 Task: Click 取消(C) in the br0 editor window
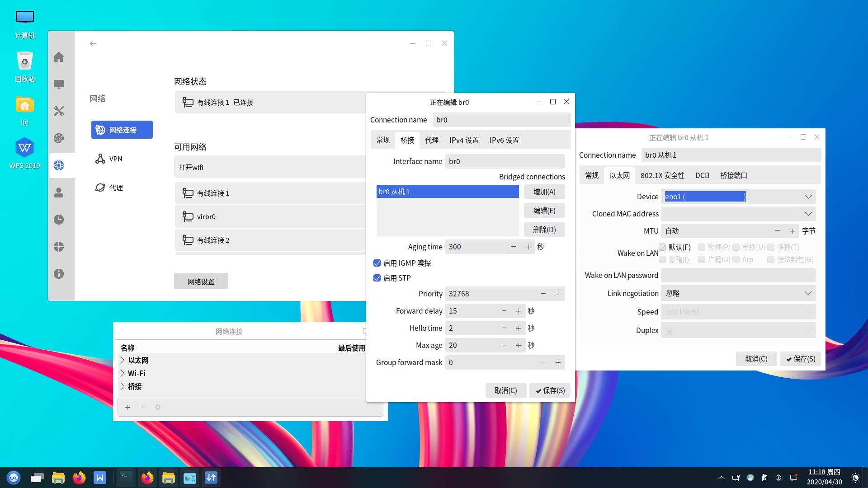coord(506,390)
